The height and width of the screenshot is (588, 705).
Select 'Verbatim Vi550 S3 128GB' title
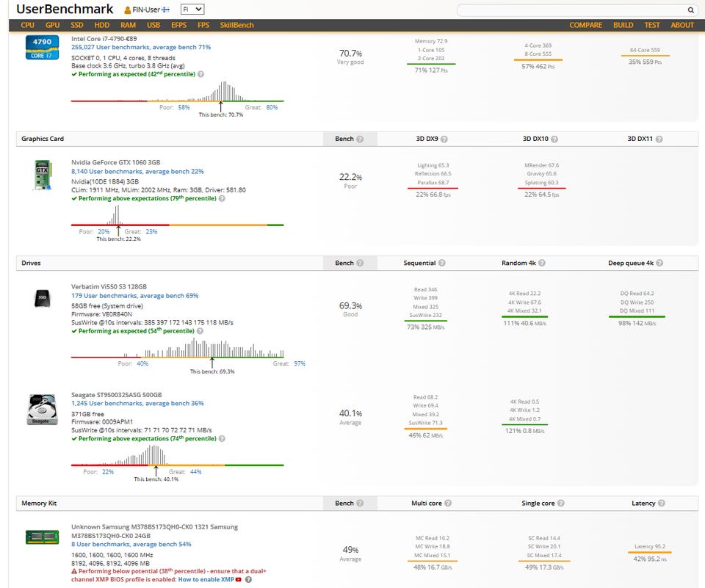109,287
